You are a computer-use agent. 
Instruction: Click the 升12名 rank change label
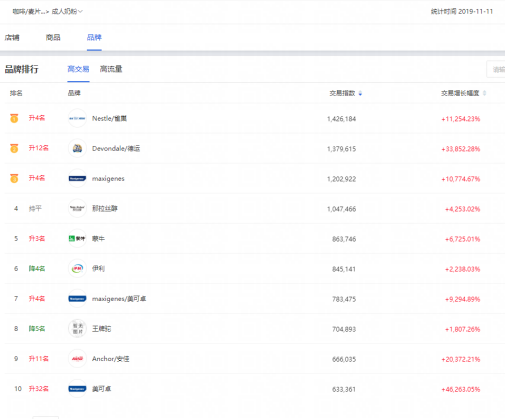click(38, 148)
